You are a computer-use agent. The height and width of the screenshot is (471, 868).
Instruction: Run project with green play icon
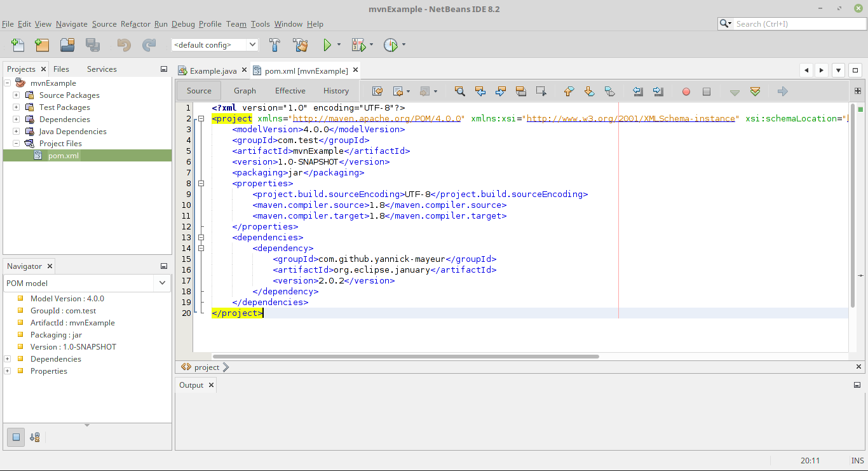pyautogui.click(x=327, y=45)
